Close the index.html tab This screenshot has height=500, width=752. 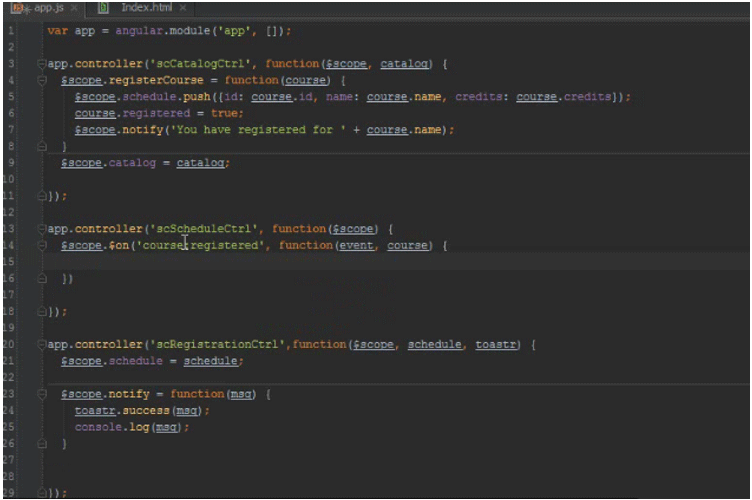click(183, 8)
